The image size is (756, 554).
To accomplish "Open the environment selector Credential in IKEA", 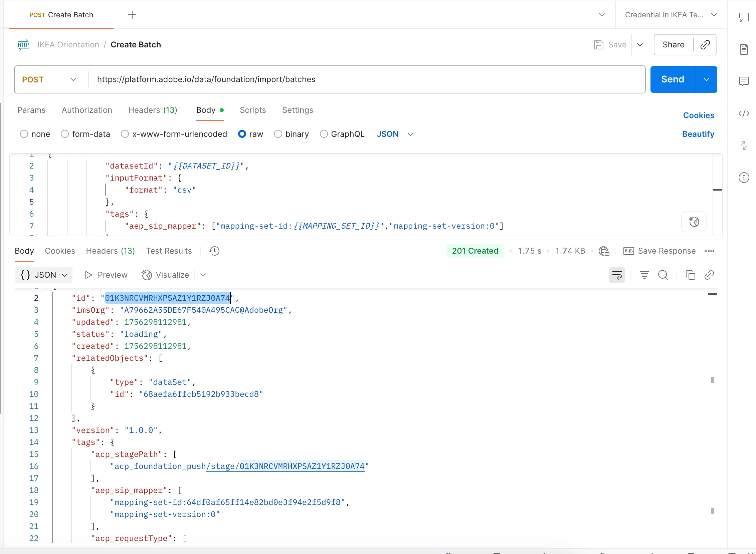I will click(671, 15).
